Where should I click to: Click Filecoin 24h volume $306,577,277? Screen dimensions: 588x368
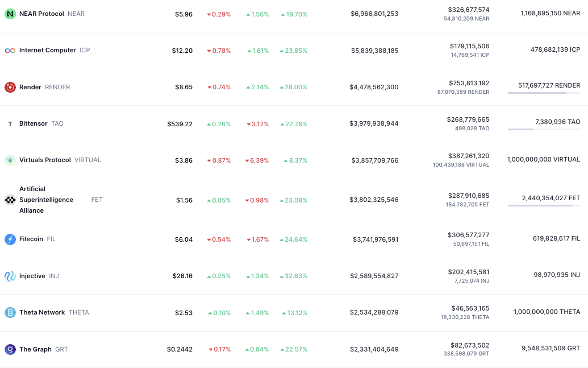[x=468, y=235]
